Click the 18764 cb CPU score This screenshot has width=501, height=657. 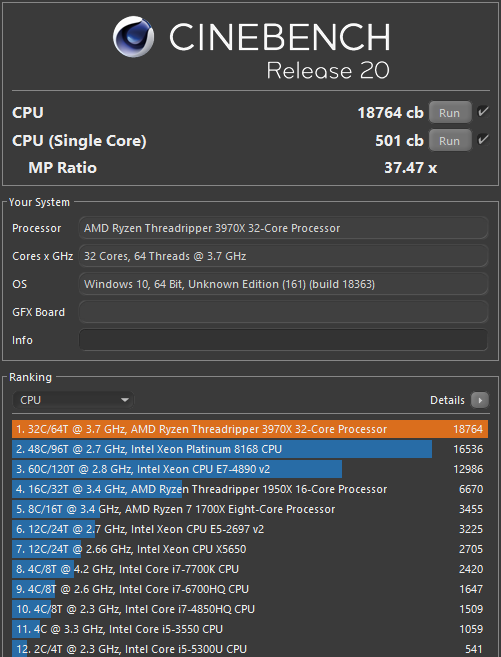(390, 113)
